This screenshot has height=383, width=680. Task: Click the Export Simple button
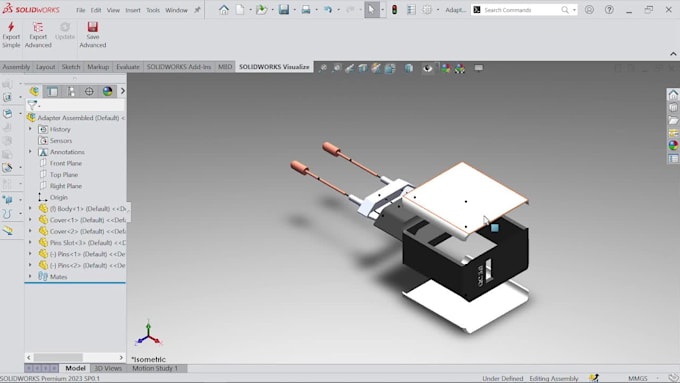(x=11, y=35)
